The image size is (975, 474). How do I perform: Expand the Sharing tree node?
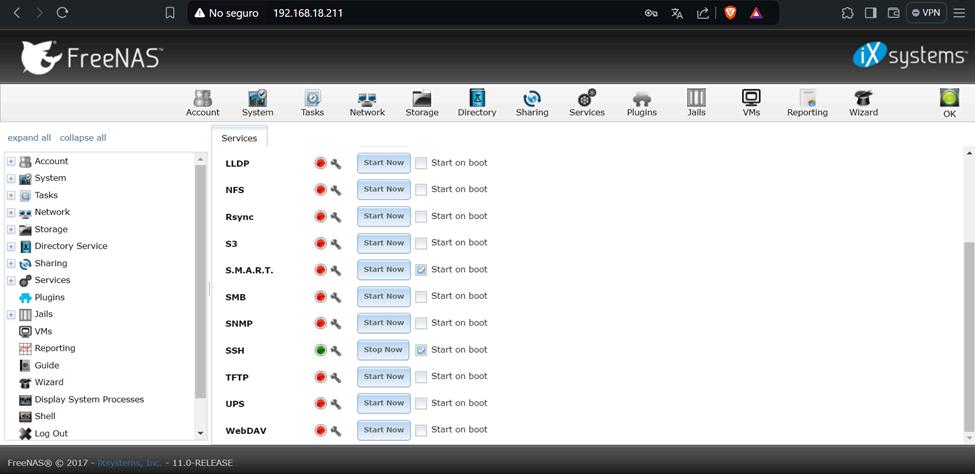[11, 264]
